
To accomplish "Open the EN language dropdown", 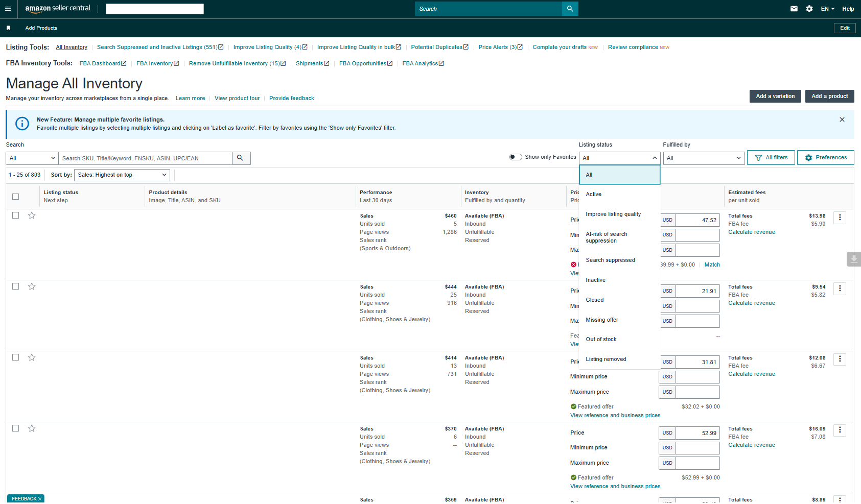I will [828, 9].
